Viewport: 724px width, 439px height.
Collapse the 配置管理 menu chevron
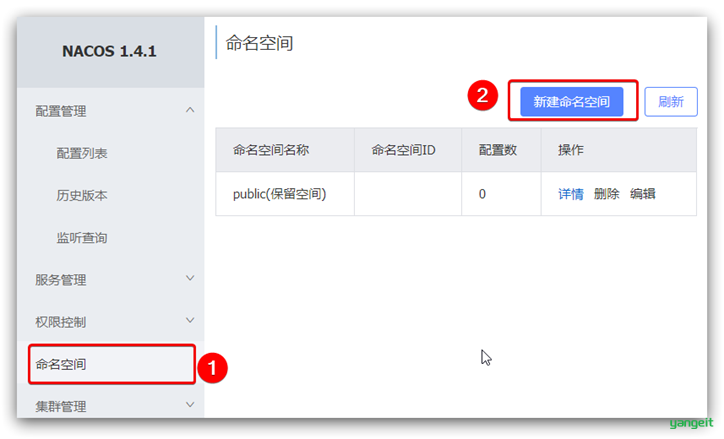click(190, 110)
